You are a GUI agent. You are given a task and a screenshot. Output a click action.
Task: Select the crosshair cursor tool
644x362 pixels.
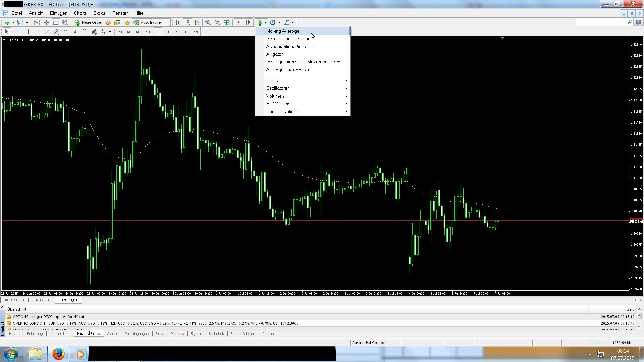pos(16,32)
